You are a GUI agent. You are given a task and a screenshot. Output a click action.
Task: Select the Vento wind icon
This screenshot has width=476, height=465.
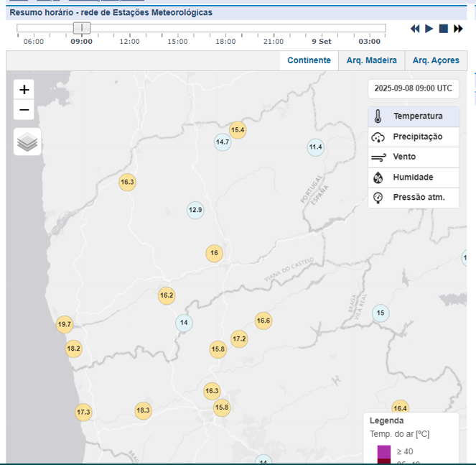[x=378, y=157]
